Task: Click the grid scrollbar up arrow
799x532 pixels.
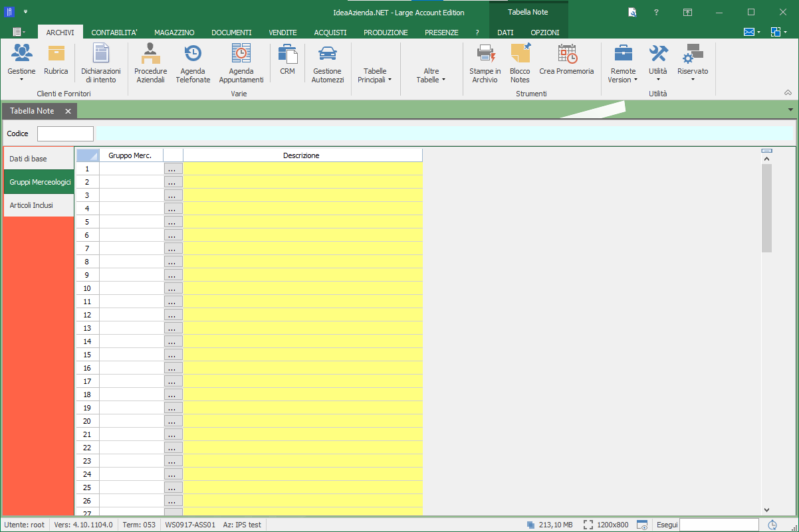Action: [766, 159]
